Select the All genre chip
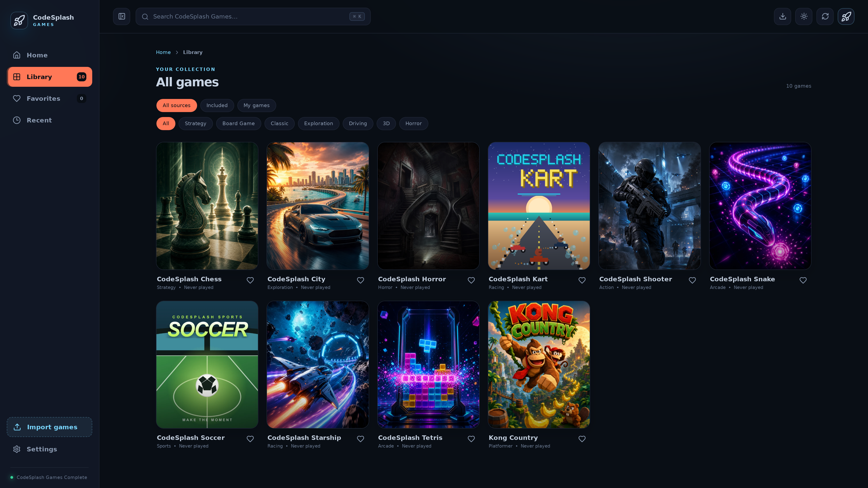868x488 pixels. click(x=166, y=124)
